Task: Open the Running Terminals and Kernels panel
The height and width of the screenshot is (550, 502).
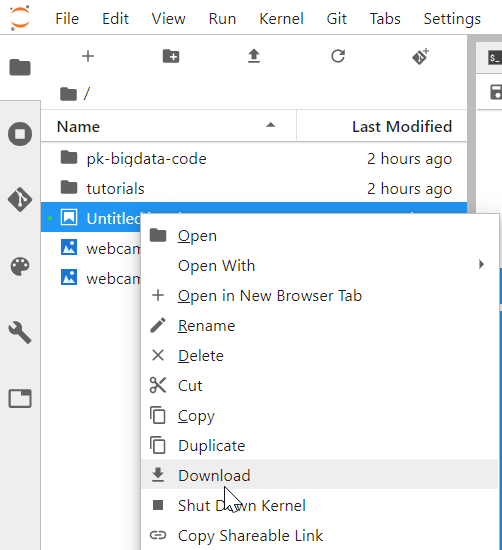Action: (x=20, y=134)
